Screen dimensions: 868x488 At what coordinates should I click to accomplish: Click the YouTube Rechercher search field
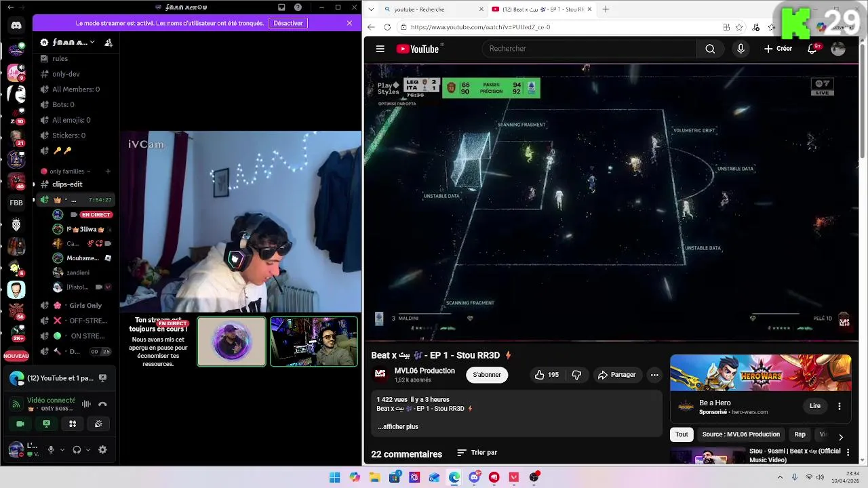pos(588,49)
